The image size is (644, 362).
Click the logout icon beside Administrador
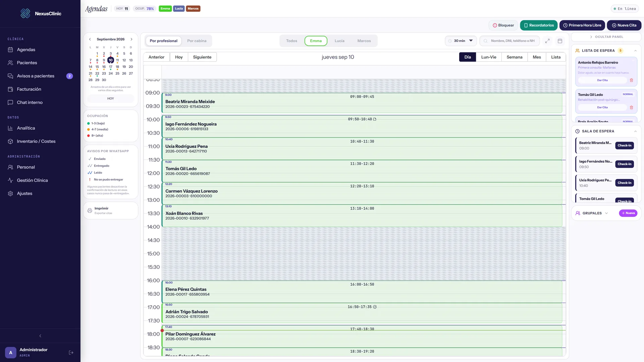click(71, 353)
